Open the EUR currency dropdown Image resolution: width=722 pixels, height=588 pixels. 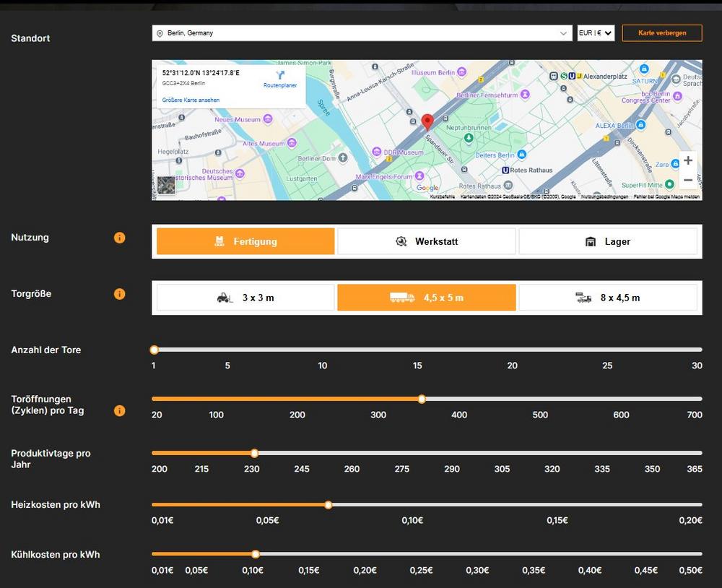pyautogui.click(x=596, y=33)
